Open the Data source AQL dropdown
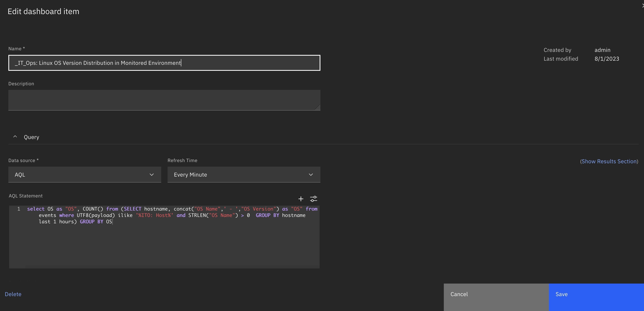This screenshot has height=311, width=644. point(85,175)
